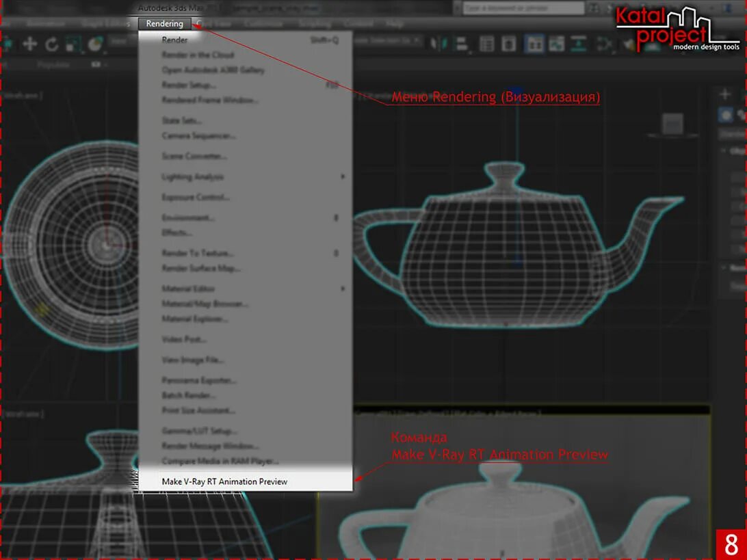Screen dimensions: 747x560
Task: Open the Rendering menu
Action: (164, 24)
